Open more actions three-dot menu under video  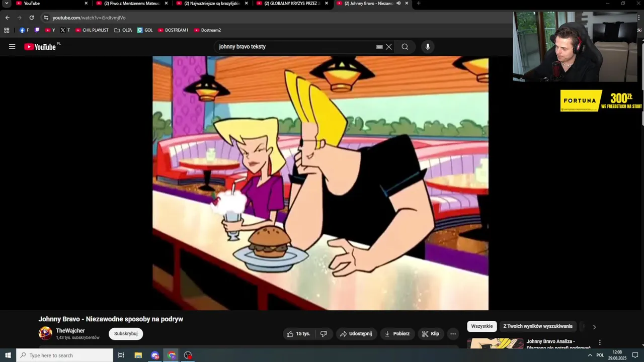pos(453,334)
